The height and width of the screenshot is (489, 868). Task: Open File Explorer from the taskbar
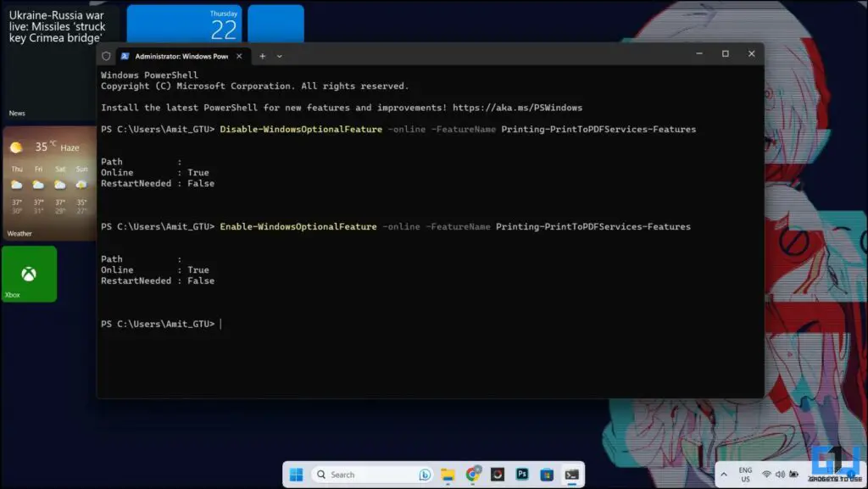(x=448, y=474)
